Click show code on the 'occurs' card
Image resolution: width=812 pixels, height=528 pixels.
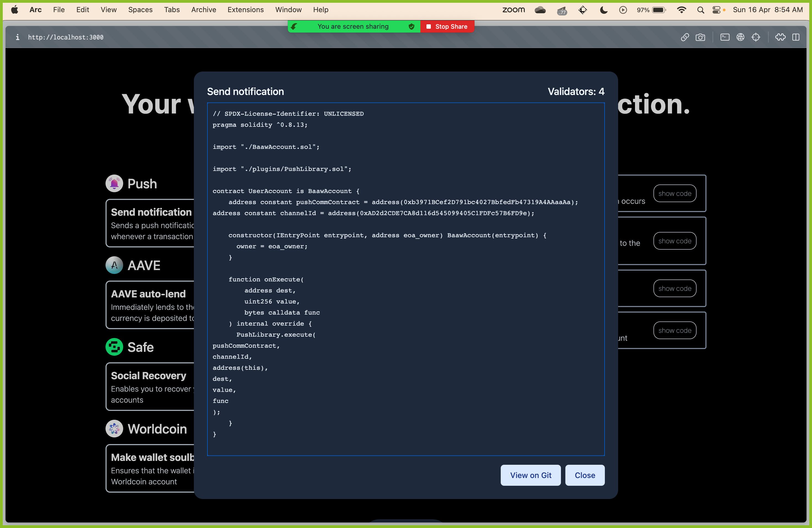click(x=675, y=193)
